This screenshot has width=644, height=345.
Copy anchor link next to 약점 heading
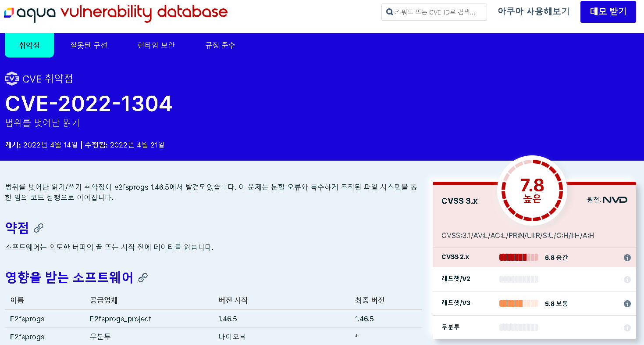tap(39, 228)
